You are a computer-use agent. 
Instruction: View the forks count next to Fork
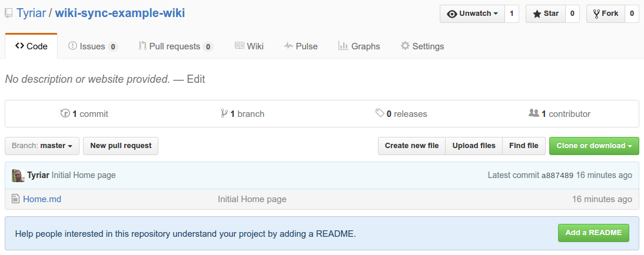[632, 14]
